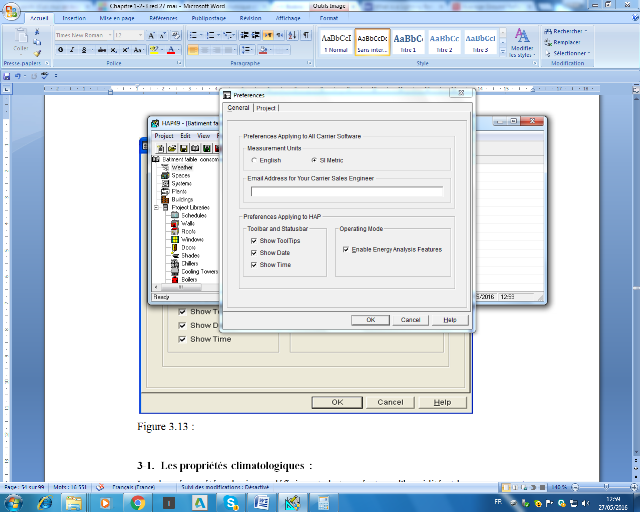Open highlight color dropdown arrow
This screenshot has width=640, height=512.
click(x=162, y=50)
